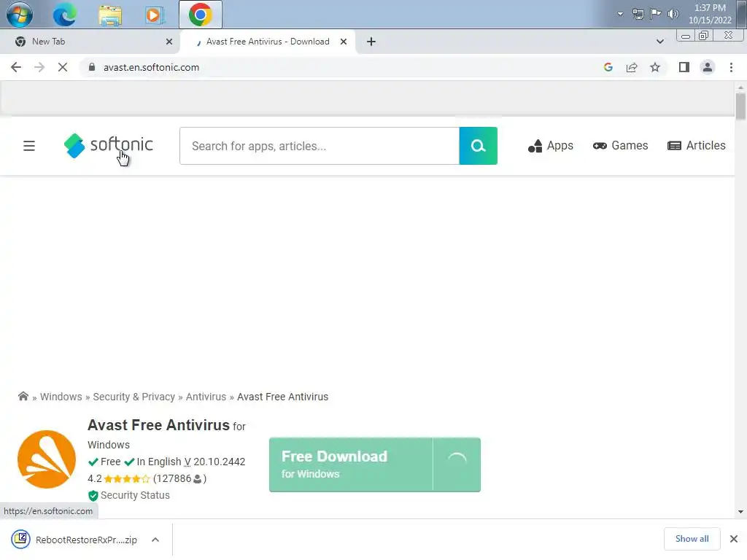The image size is (747, 560).
Task: Show hidden system tray icons
Action: click(620, 14)
